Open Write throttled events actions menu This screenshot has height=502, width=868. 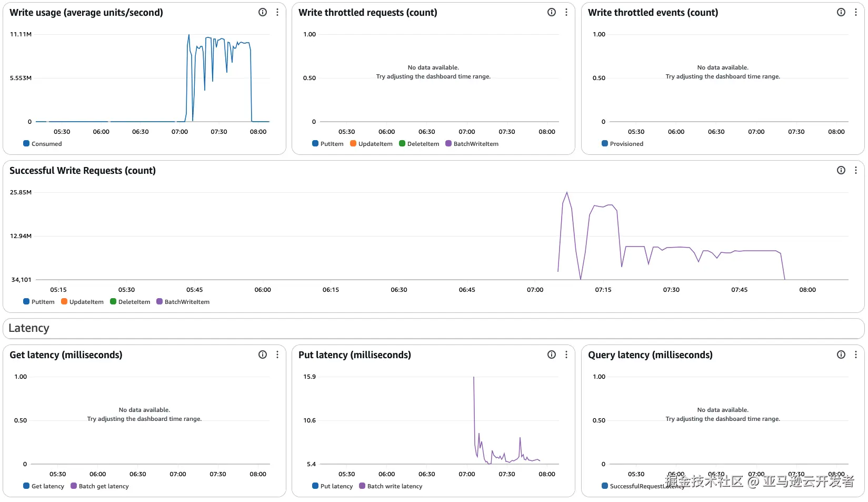click(856, 12)
